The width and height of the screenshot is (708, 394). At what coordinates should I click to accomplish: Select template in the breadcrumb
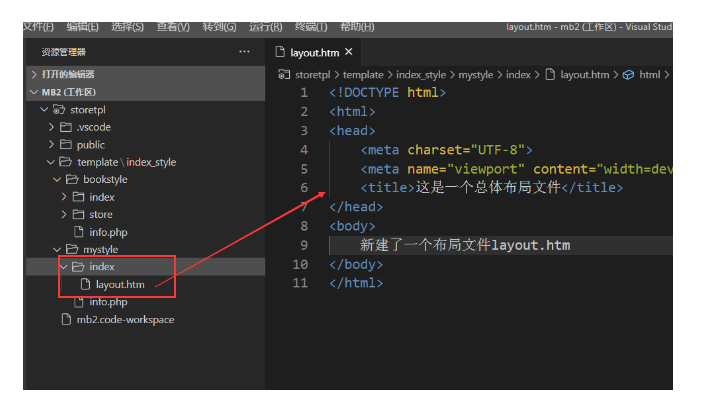(x=363, y=74)
